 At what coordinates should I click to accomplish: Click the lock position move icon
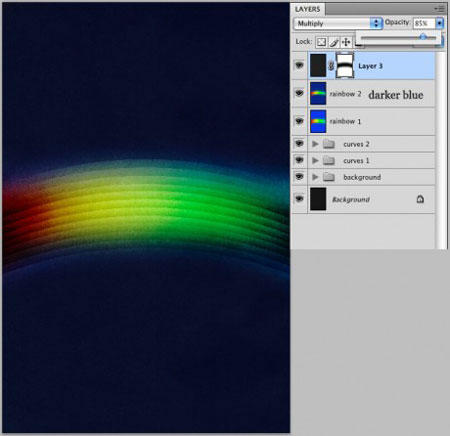coord(346,42)
